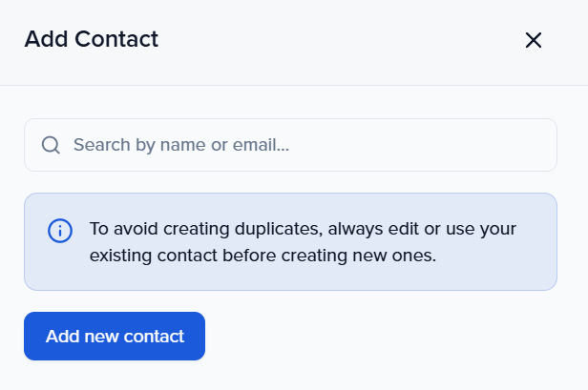Click the right end of the search box
The width and height of the screenshot is (588, 390).
[525, 145]
